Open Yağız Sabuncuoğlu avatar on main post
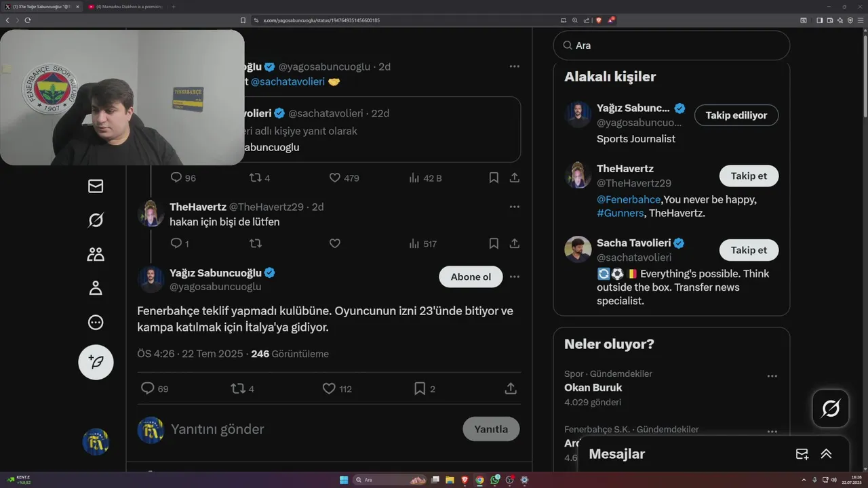The width and height of the screenshot is (868, 488). point(151,279)
